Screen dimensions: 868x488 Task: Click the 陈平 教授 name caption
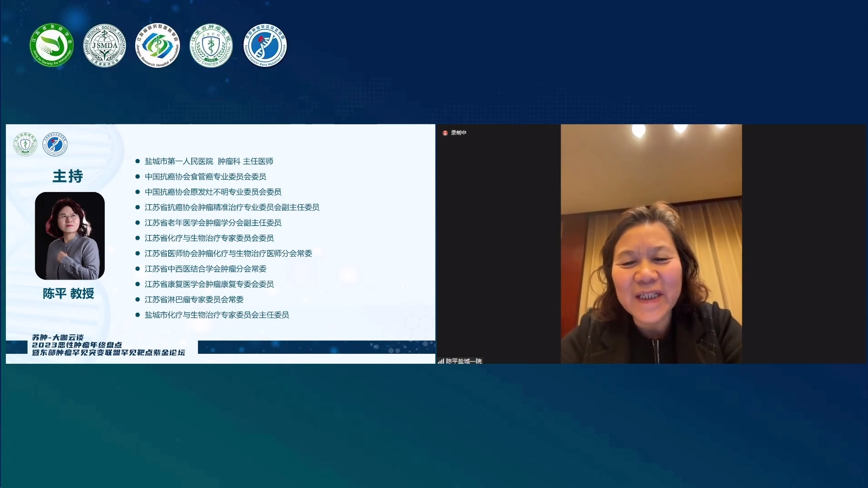[x=69, y=294]
